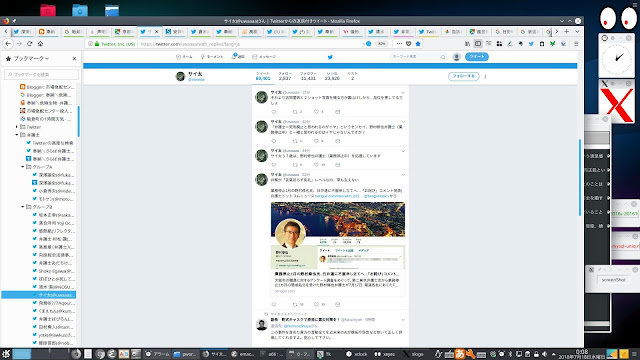640x360 pixels.
Task: Open the アラーム taskbar entry
Action: 158,354
